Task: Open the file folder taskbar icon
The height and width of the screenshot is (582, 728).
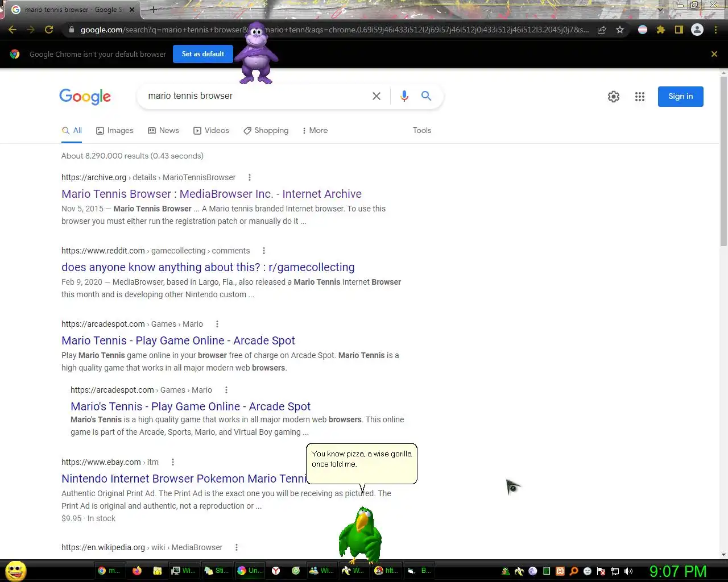Action: (x=158, y=571)
